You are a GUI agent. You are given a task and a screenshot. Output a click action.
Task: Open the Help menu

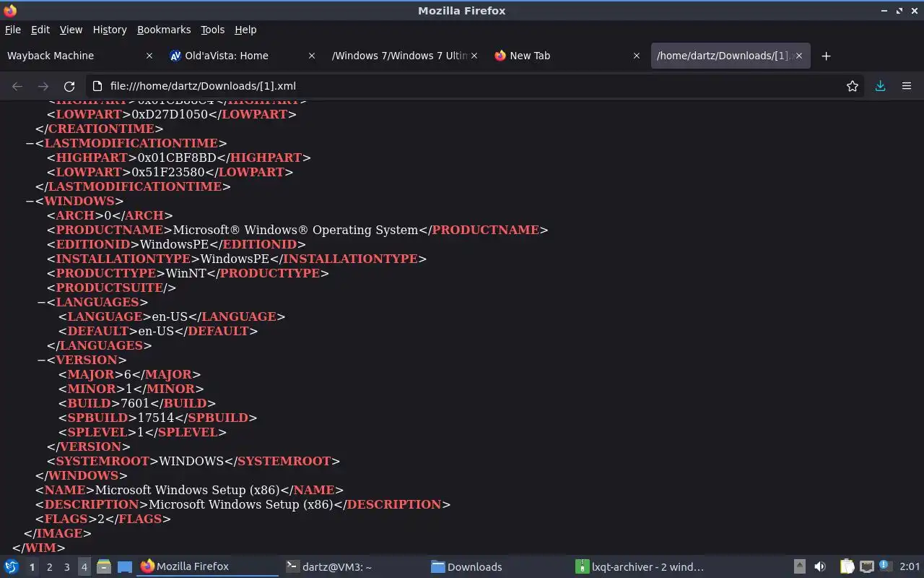245,30
